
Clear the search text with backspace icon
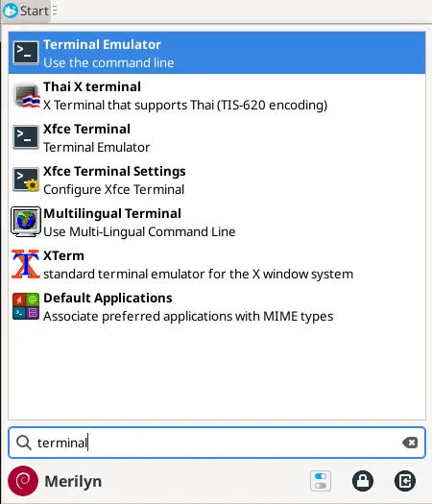(410, 443)
